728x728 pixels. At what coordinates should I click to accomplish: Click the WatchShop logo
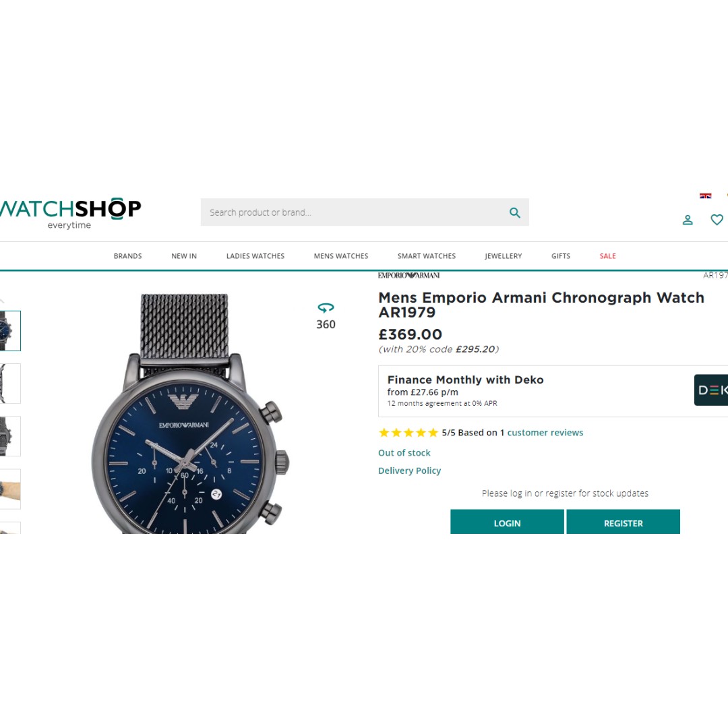(x=70, y=213)
